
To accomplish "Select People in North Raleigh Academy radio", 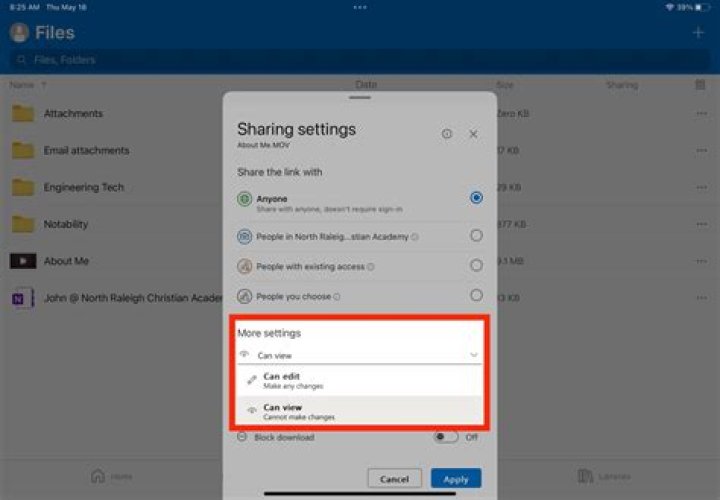I will [x=476, y=236].
